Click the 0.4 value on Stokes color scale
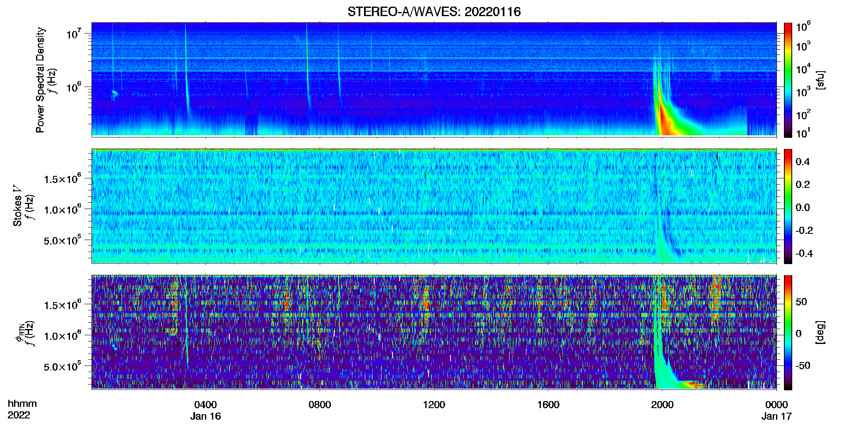Viewport: 868px width, 447px height. pos(803,162)
